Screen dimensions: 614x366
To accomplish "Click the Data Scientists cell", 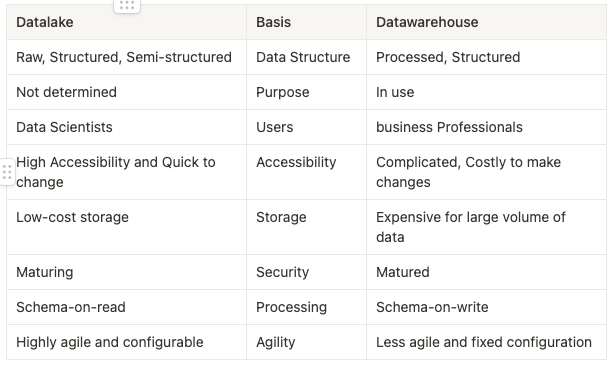I will [126, 127].
